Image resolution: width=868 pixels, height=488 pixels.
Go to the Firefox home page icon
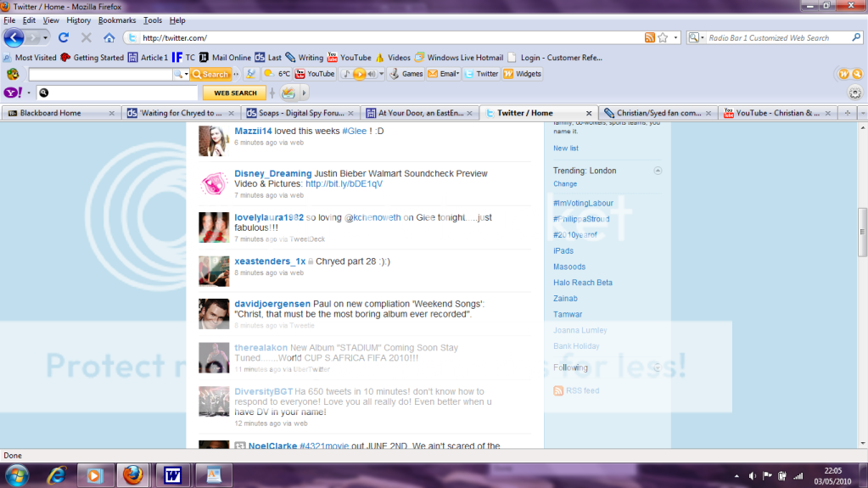tap(109, 37)
